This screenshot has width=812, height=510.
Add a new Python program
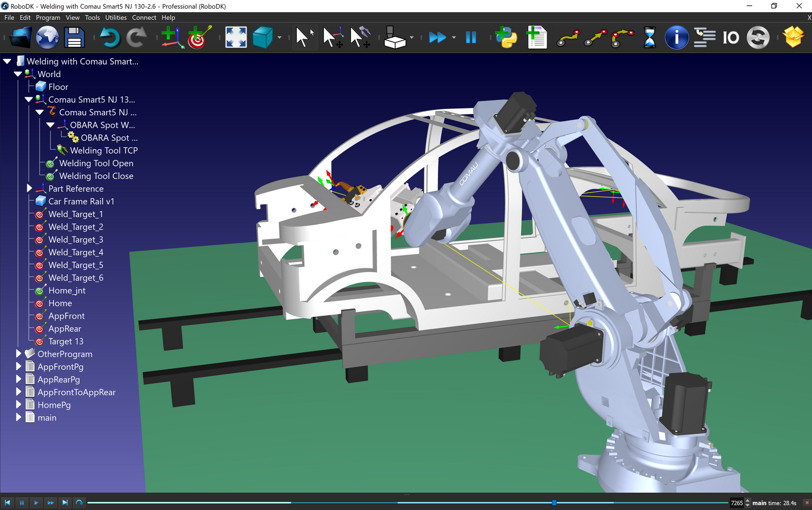506,38
